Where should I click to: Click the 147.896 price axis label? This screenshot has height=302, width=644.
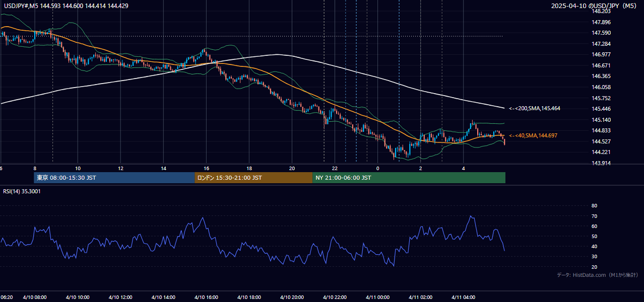(601, 22)
